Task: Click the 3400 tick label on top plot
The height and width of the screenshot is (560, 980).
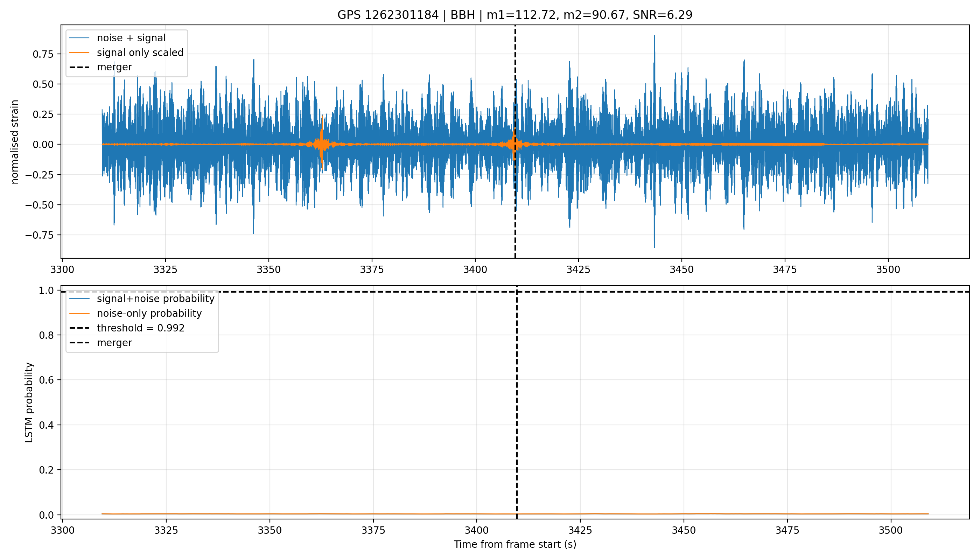Action: click(x=475, y=269)
